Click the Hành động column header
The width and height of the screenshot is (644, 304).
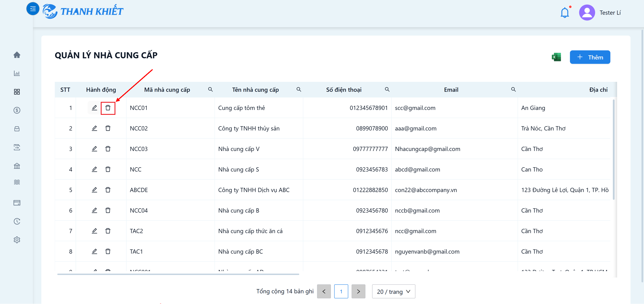coord(101,90)
